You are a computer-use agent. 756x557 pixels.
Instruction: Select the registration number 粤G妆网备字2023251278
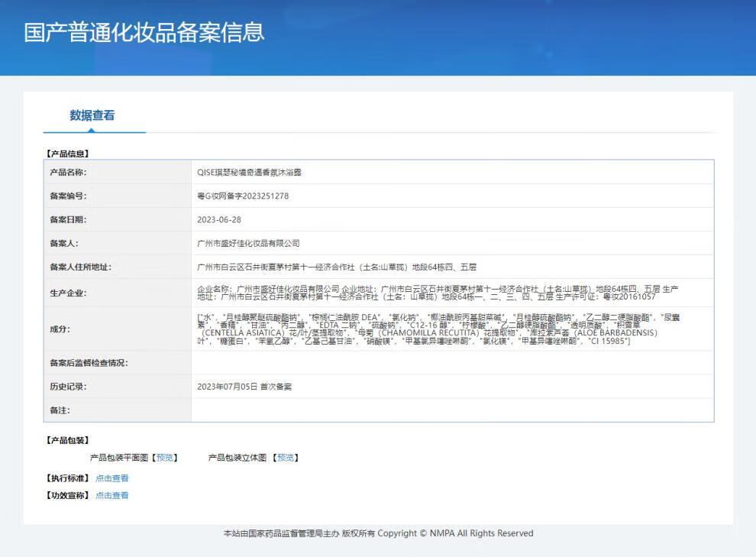[x=243, y=196]
